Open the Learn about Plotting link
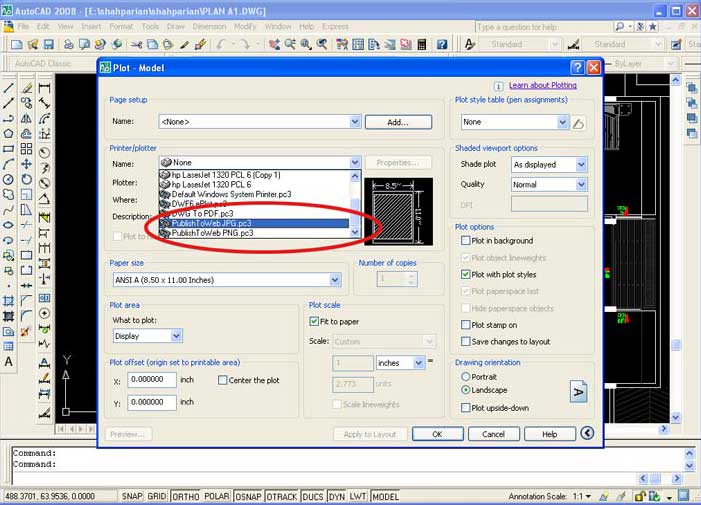The image size is (701, 505). (543, 85)
